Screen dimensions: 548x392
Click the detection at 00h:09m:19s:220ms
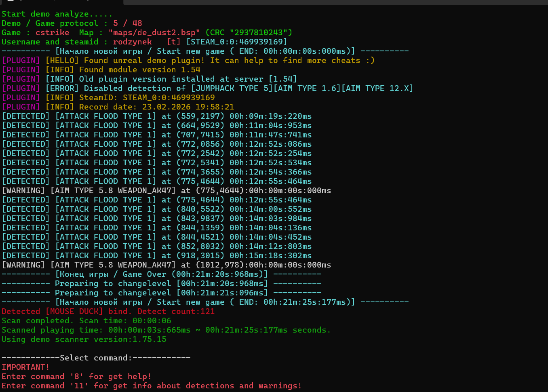[x=157, y=116]
